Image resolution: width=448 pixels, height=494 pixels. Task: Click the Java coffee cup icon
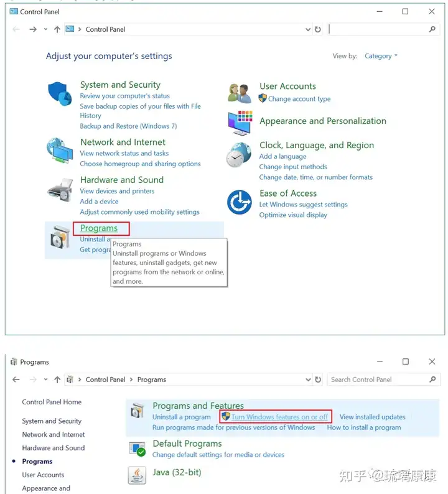(137, 475)
